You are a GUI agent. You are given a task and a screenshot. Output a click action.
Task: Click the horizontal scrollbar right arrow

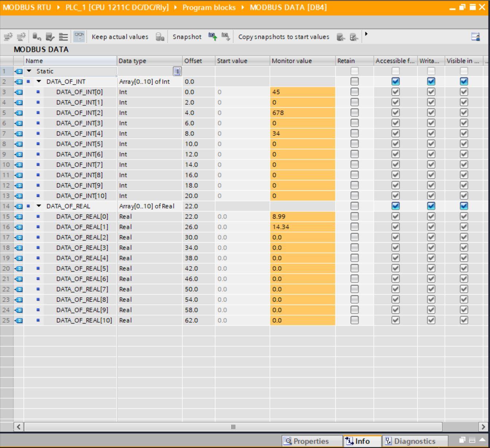pyautogui.click(x=483, y=427)
